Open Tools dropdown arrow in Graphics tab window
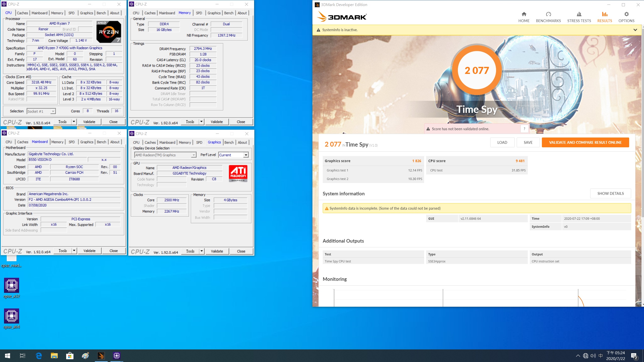The height and width of the screenshot is (362, 644). (202, 251)
